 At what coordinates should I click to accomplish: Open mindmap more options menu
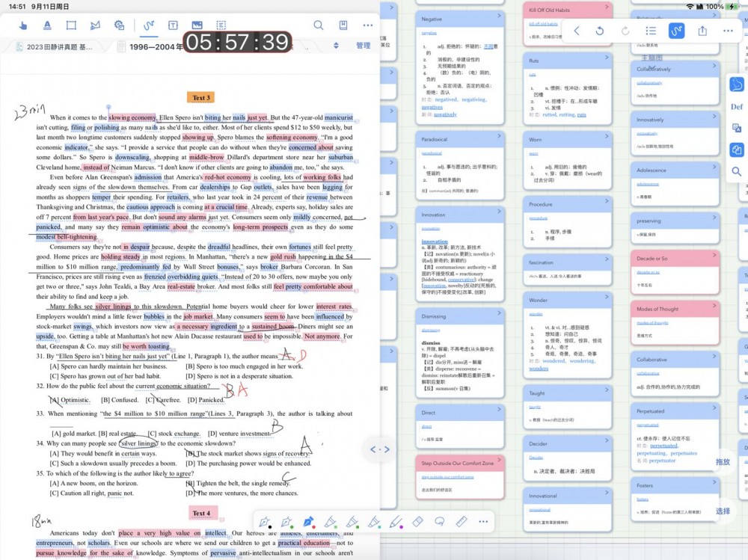728,31
